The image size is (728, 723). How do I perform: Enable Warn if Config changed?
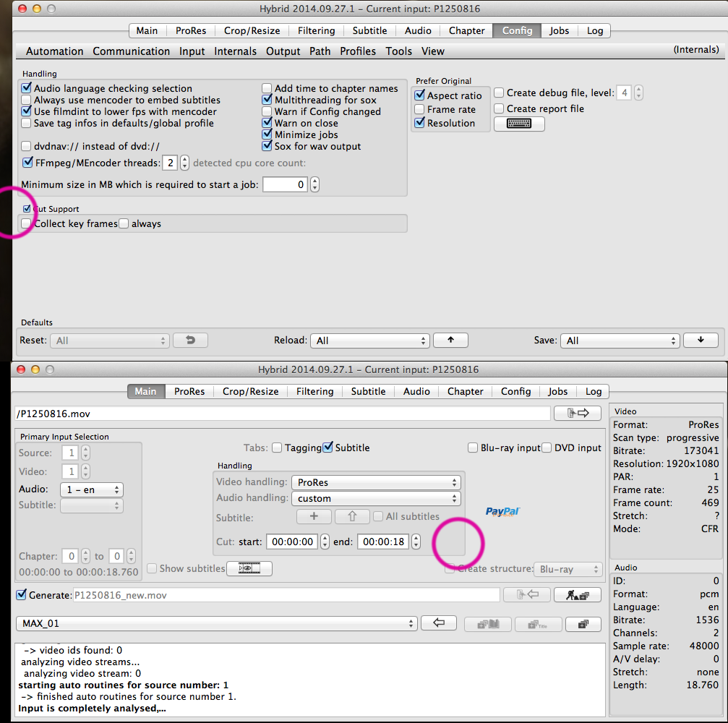tap(267, 111)
